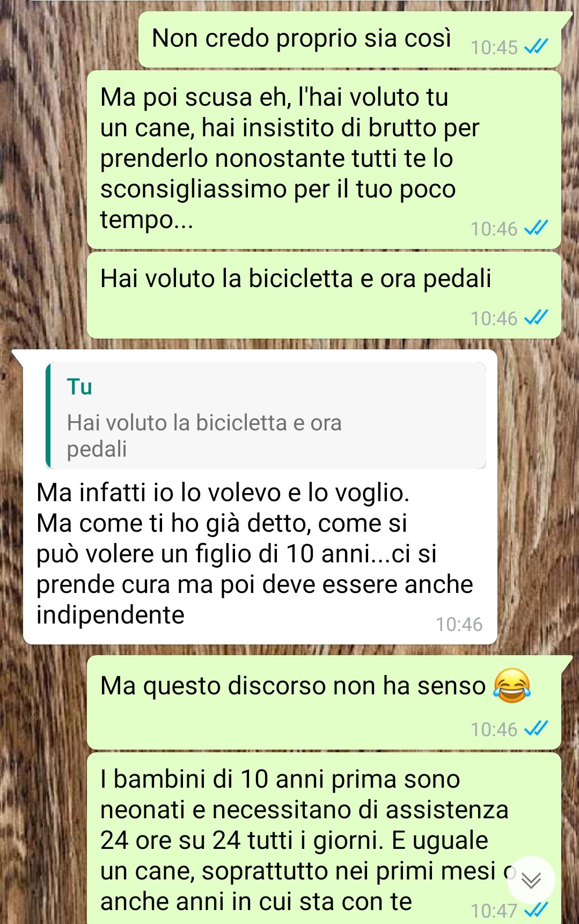Tap the read ticks beside "tempo..." message
The image size is (579, 924).
tap(536, 229)
